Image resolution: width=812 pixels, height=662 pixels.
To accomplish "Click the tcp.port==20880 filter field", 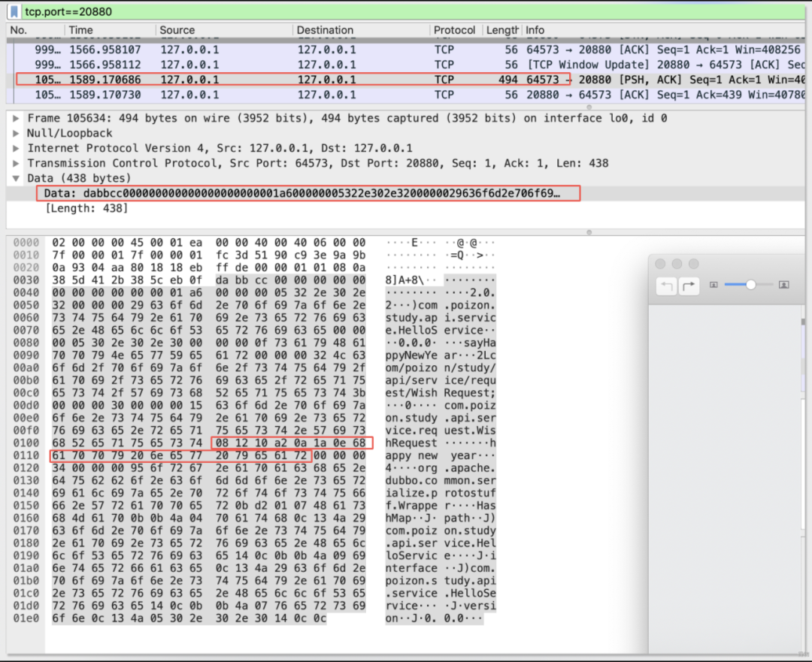I will coord(414,11).
